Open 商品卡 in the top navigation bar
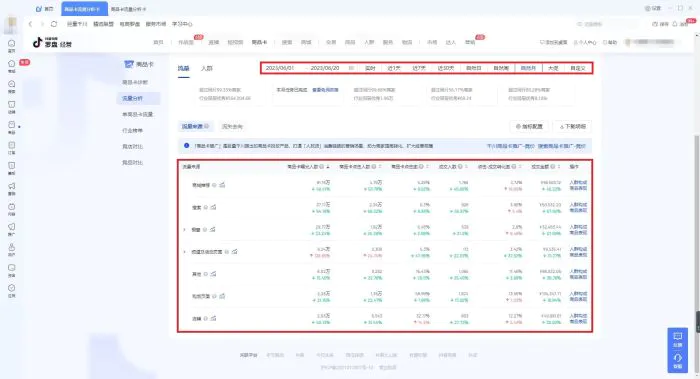 pyautogui.click(x=259, y=42)
